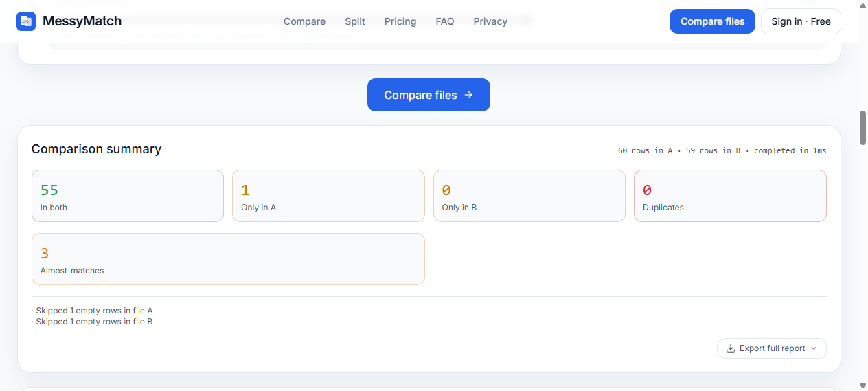Click the download icon in Export report
Viewport: 868px width, 391px height.
pyautogui.click(x=731, y=348)
